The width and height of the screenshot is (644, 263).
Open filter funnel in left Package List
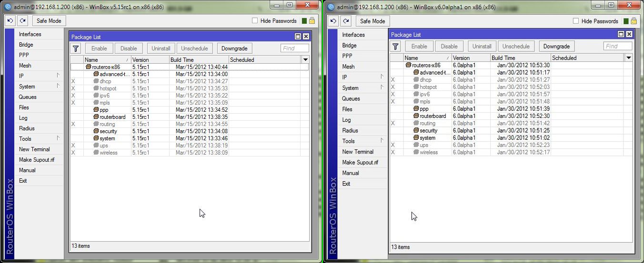pyautogui.click(x=76, y=48)
